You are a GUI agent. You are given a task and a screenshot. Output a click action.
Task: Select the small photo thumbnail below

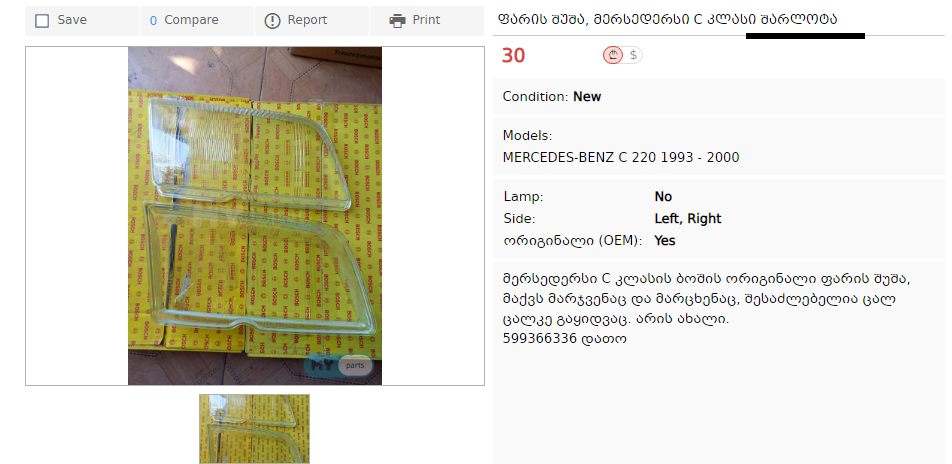(254, 429)
